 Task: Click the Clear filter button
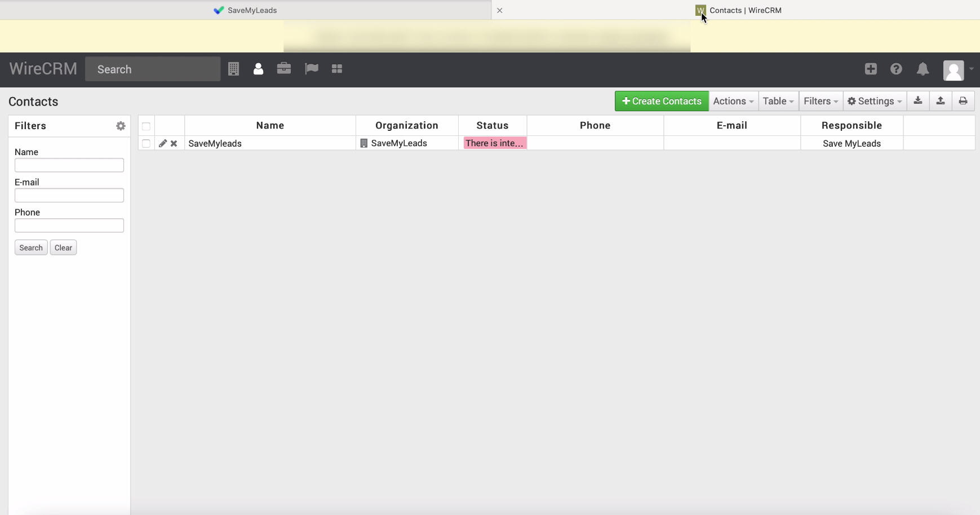click(x=63, y=248)
